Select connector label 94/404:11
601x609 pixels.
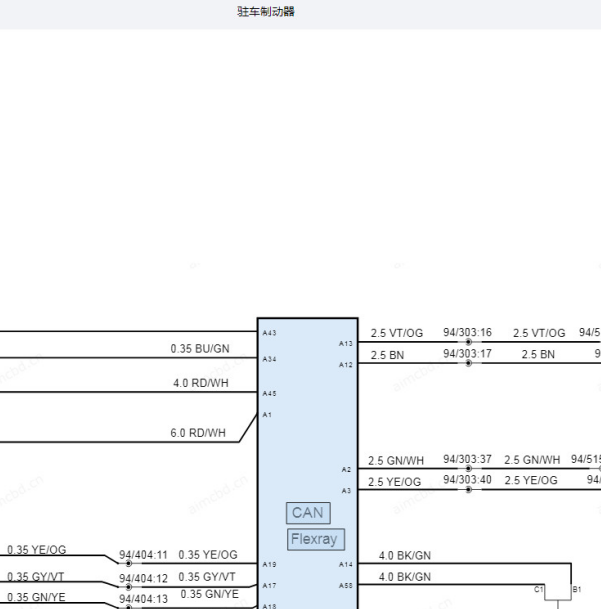click(x=143, y=555)
